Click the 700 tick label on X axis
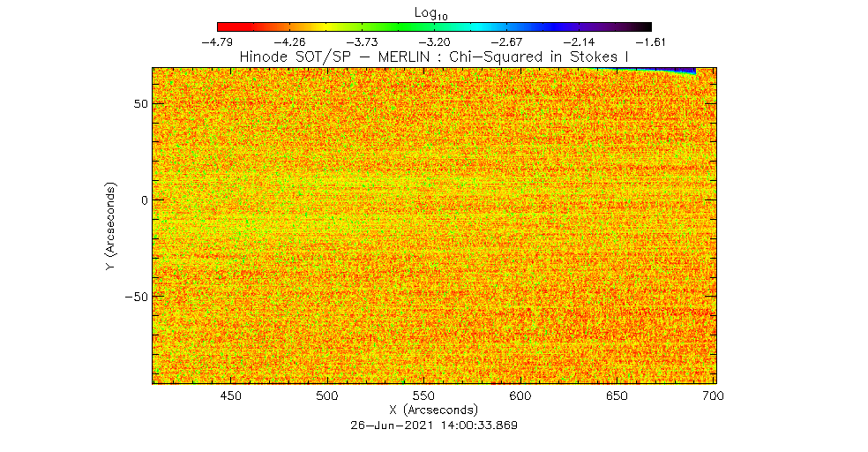 coord(713,397)
